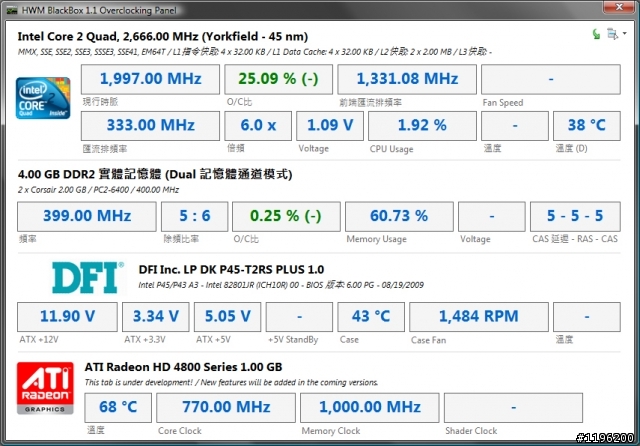Click the green curved arrow icon
Image resolution: width=640 pixels, height=446 pixels.
596,34
